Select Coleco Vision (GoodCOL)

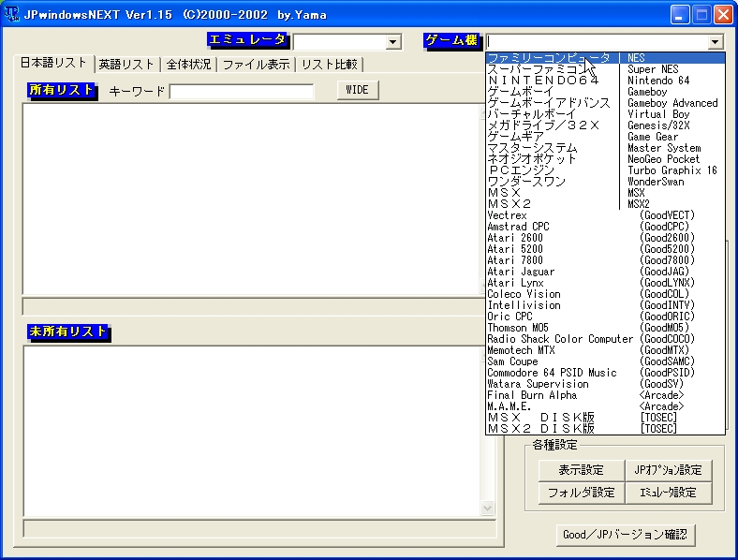[x=605, y=294]
